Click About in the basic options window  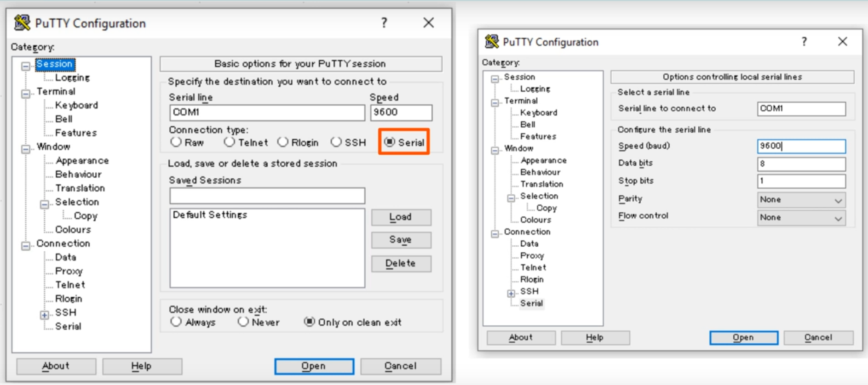(56, 366)
